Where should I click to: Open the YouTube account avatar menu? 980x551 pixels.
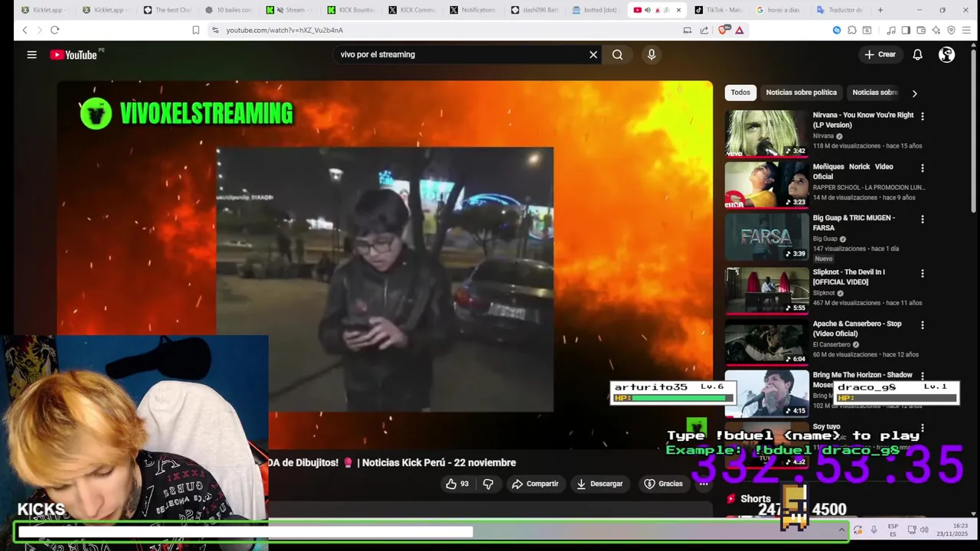pyautogui.click(x=946, y=54)
